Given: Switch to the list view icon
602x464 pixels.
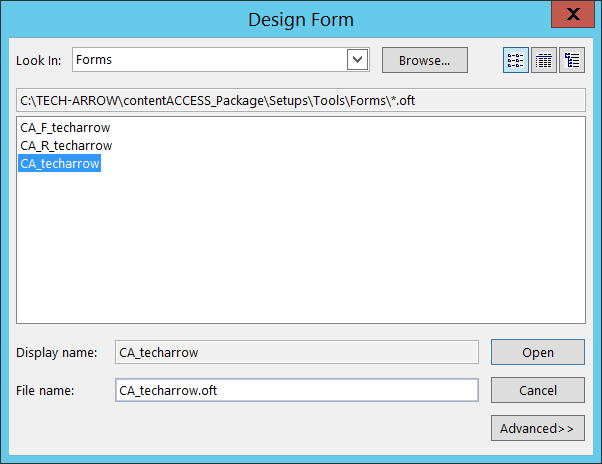Looking at the screenshot, I should pos(516,60).
